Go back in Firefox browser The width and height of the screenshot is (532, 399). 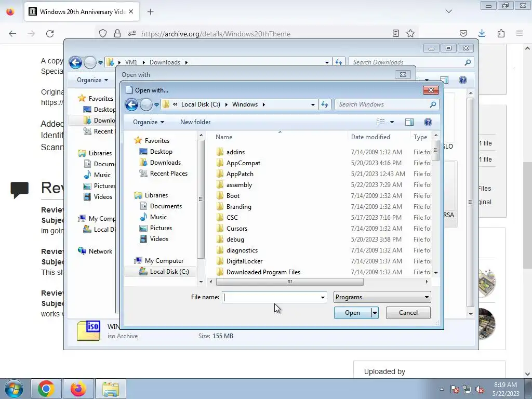click(12, 34)
